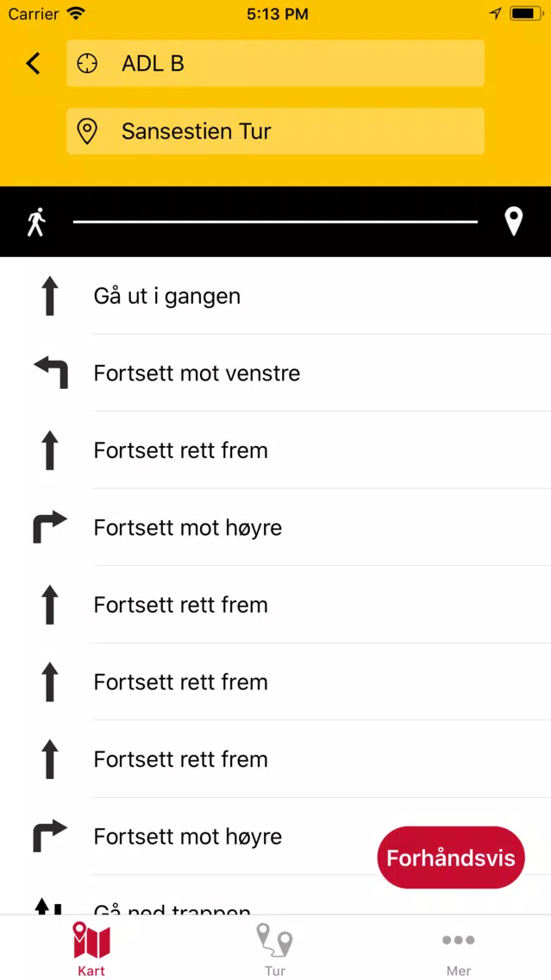Tap the crosshair icon beside ADL B
551x980 pixels.
87,63
